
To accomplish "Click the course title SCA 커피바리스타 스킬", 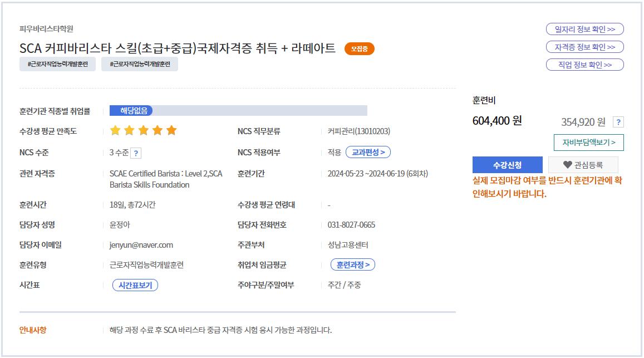I will pyautogui.click(x=178, y=48).
